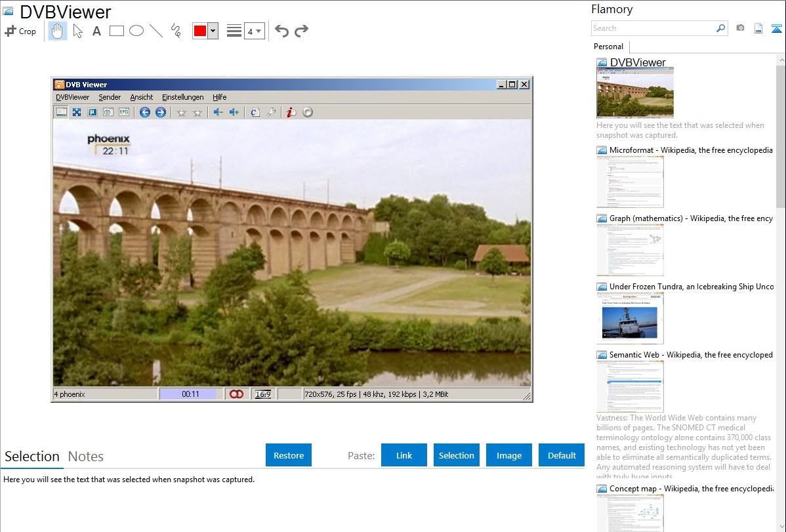Viewport: 786px width, 532px height.
Task: Open the Hilfe menu in DVB Viewer
Action: pos(220,97)
